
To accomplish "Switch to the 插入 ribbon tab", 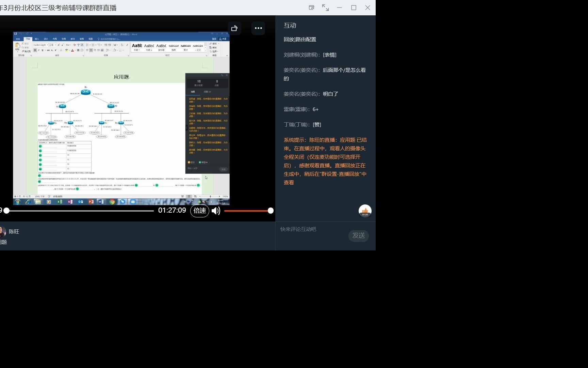I will click(37, 39).
